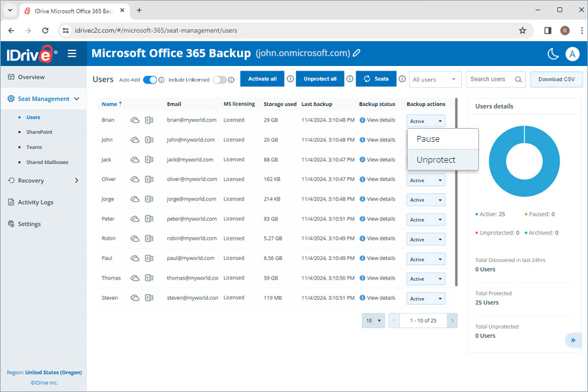Viewport: 588px width, 392px height.
Task: Click the cloud icon in Brian's row
Action: (135, 120)
